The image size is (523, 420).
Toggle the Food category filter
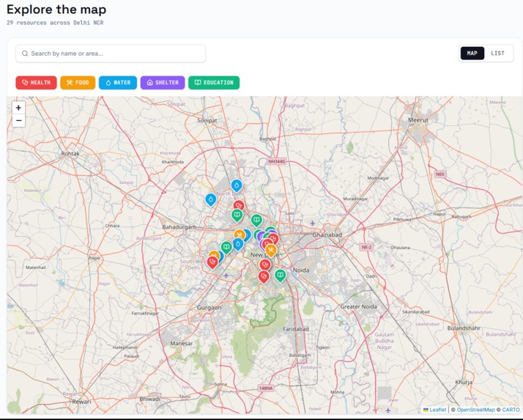coord(78,83)
